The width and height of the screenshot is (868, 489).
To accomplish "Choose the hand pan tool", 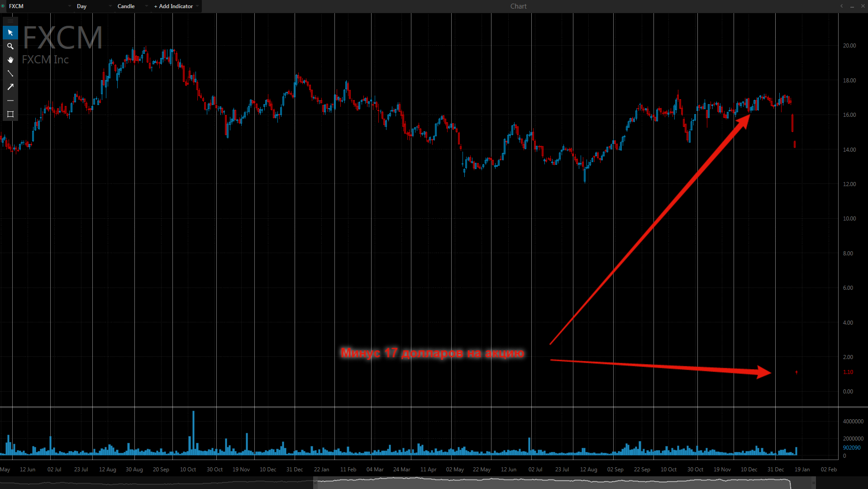I will coord(10,60).
